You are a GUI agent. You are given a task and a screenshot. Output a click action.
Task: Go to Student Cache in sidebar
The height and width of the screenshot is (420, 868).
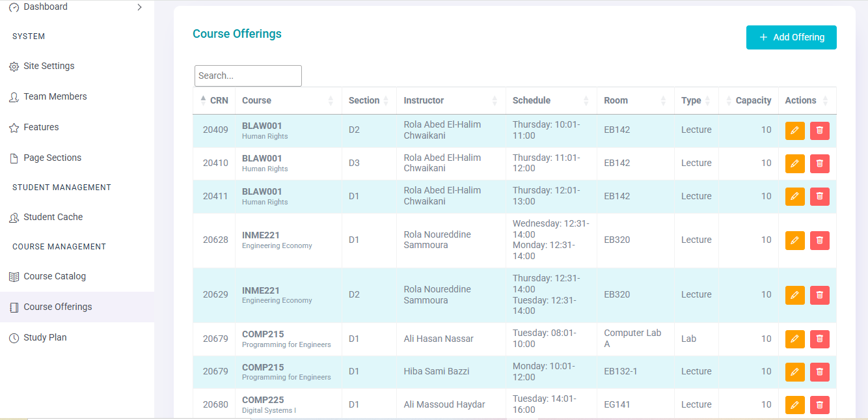click(53, 217)
